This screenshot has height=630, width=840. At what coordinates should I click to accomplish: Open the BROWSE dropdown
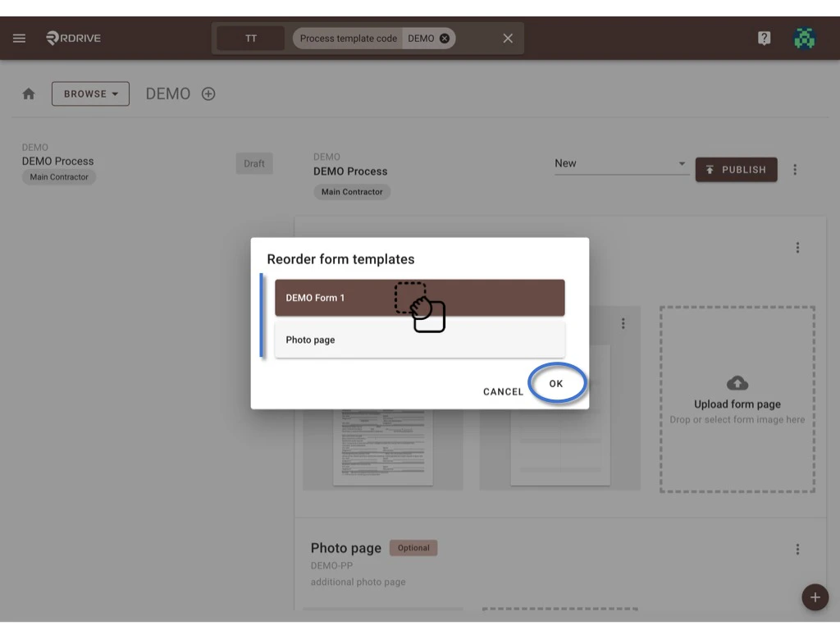[90, 94]
